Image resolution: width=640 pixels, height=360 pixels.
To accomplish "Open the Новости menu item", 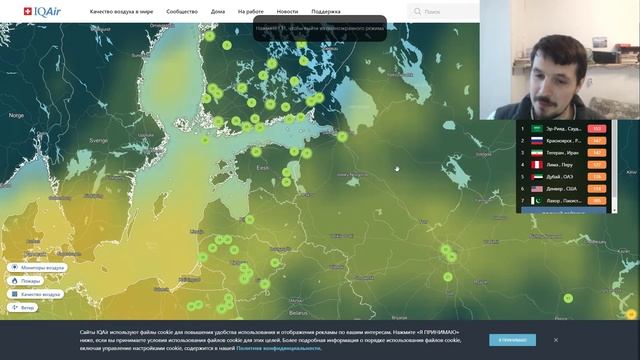I will (287, 11).
